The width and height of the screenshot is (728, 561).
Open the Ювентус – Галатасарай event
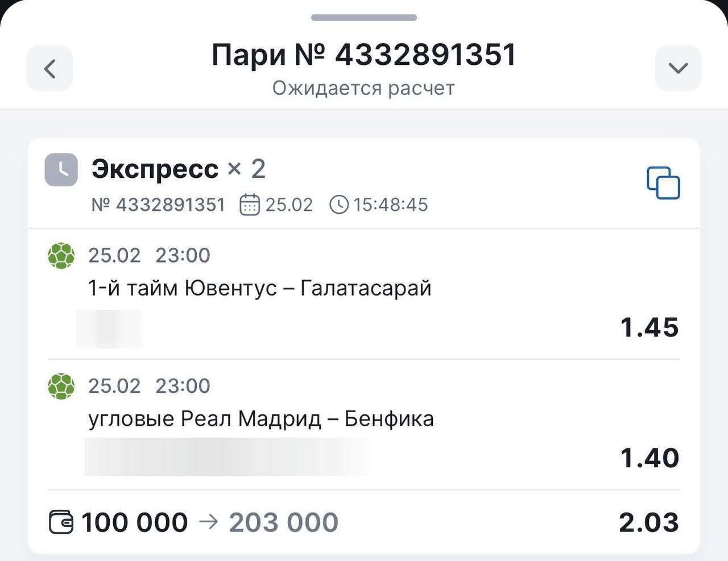coord(259,288)
